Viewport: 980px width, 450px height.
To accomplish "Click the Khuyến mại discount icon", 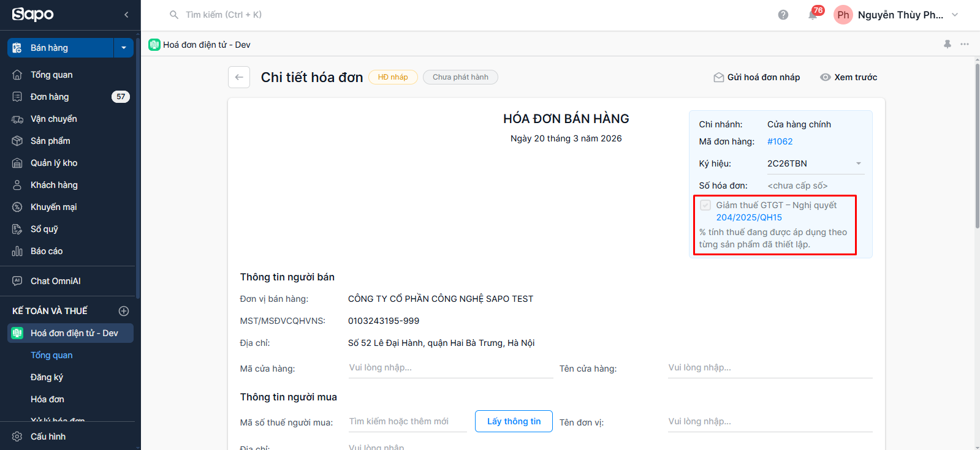I will coord(17,207).
